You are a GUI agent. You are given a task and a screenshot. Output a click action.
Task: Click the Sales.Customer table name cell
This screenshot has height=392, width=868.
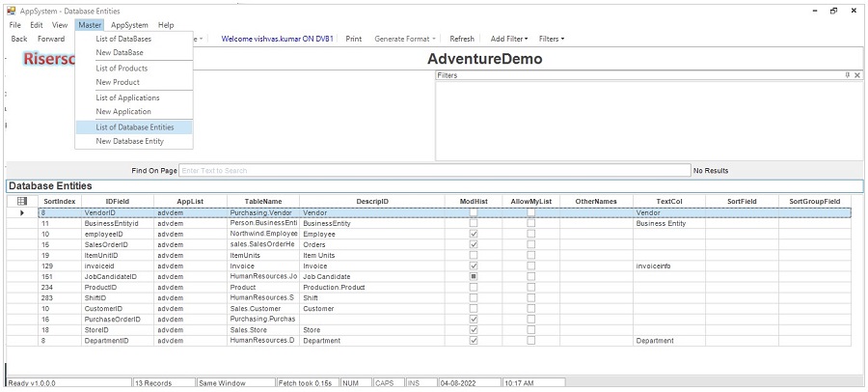point(263,308)
